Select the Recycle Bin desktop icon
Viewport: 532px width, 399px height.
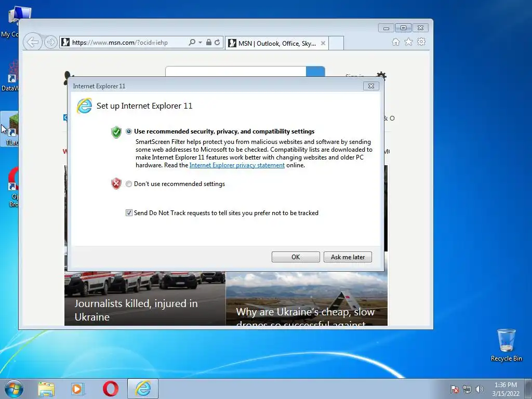[x=506, y=345]
